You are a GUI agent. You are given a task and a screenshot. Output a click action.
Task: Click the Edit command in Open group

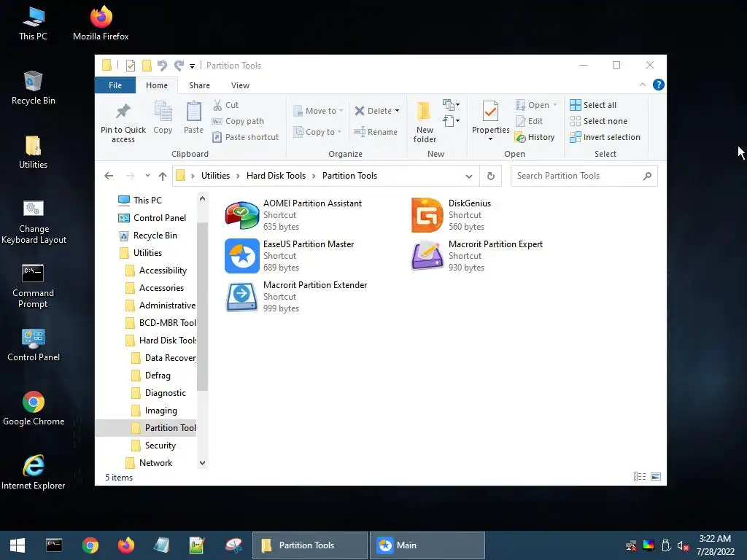[x=530, y=121]
